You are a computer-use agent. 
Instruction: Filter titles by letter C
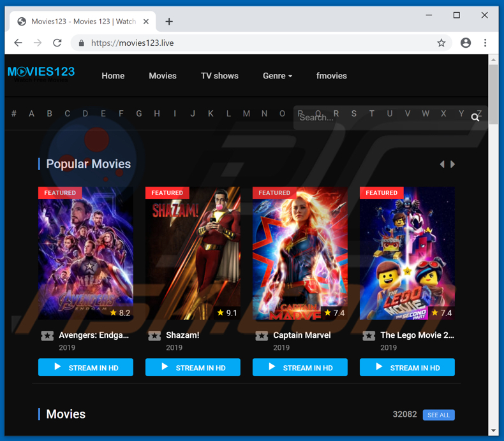67,113
